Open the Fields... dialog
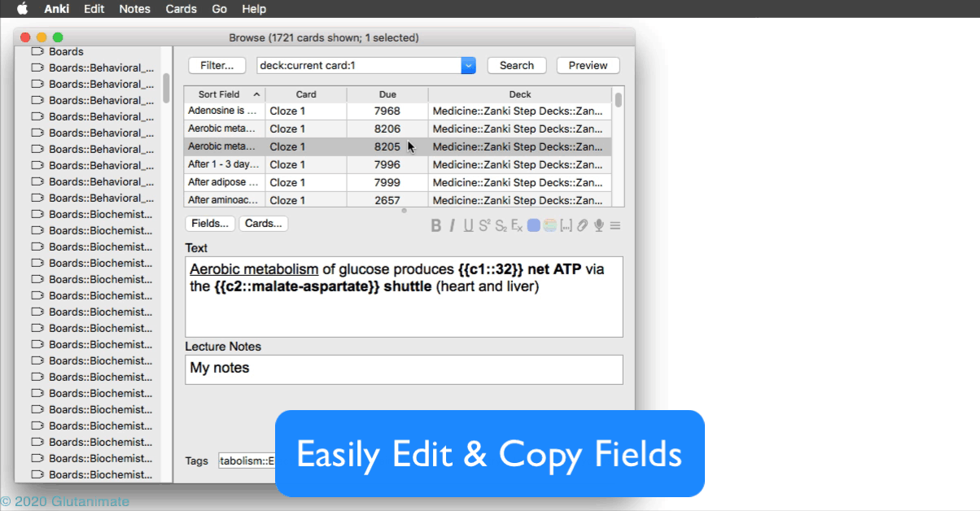The height and width of the screenshot is (511, 980). (209, 223)
